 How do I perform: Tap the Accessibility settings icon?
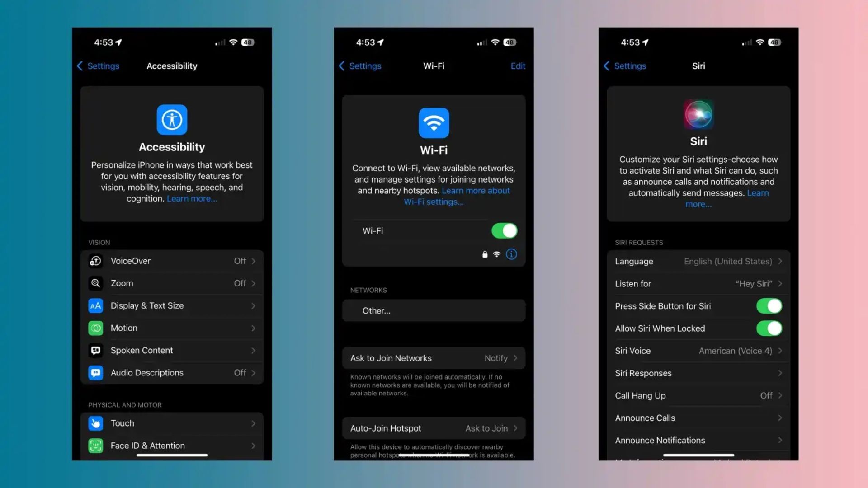click(x=172, y=119)
